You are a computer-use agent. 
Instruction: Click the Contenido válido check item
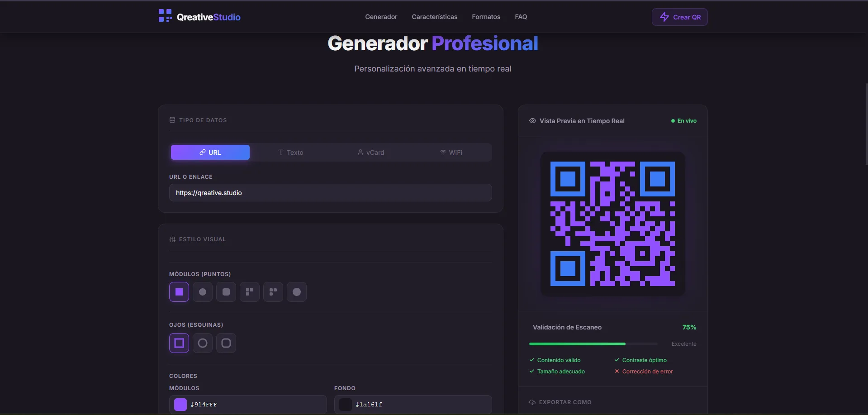click(555, 360)
